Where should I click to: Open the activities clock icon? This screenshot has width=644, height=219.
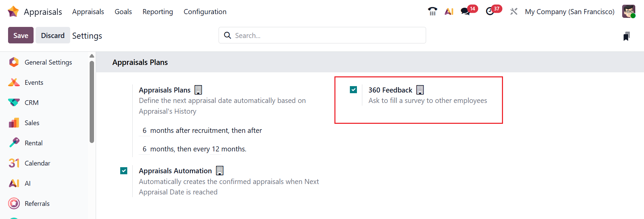point(490,11)
